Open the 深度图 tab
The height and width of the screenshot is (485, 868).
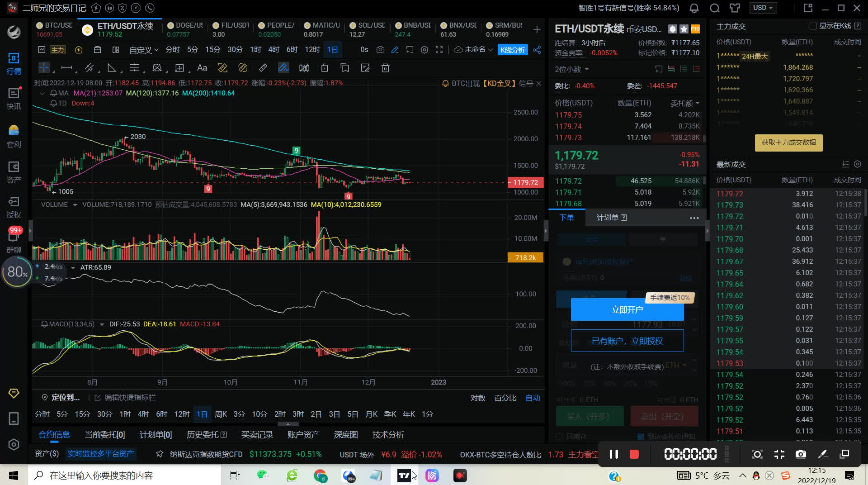point(345,434)
